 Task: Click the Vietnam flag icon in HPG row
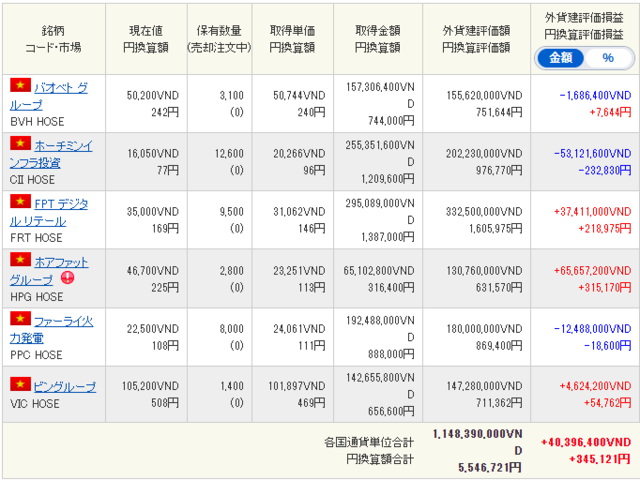coord(20,259)
